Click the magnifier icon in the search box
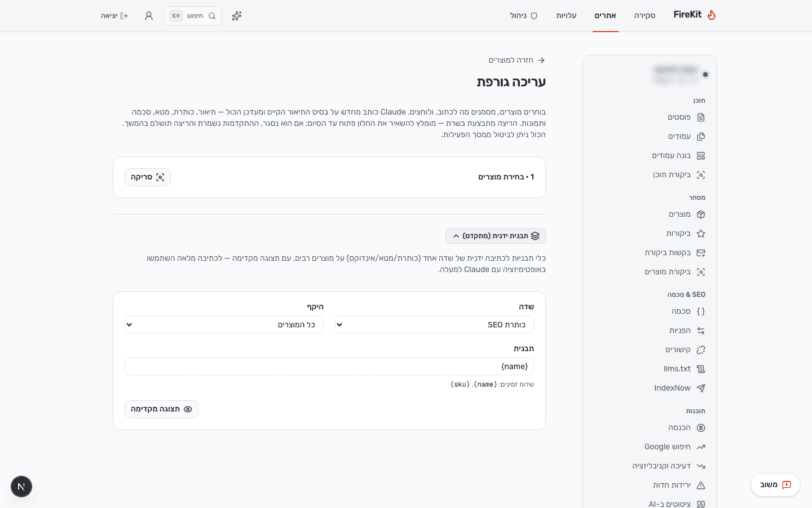The image size is (812, 508). pyautogui.click(x=212, y=16)
